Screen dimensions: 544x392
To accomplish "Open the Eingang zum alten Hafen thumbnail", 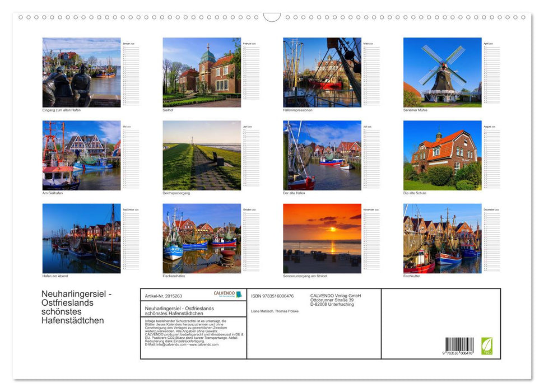I will click(81, 73).
